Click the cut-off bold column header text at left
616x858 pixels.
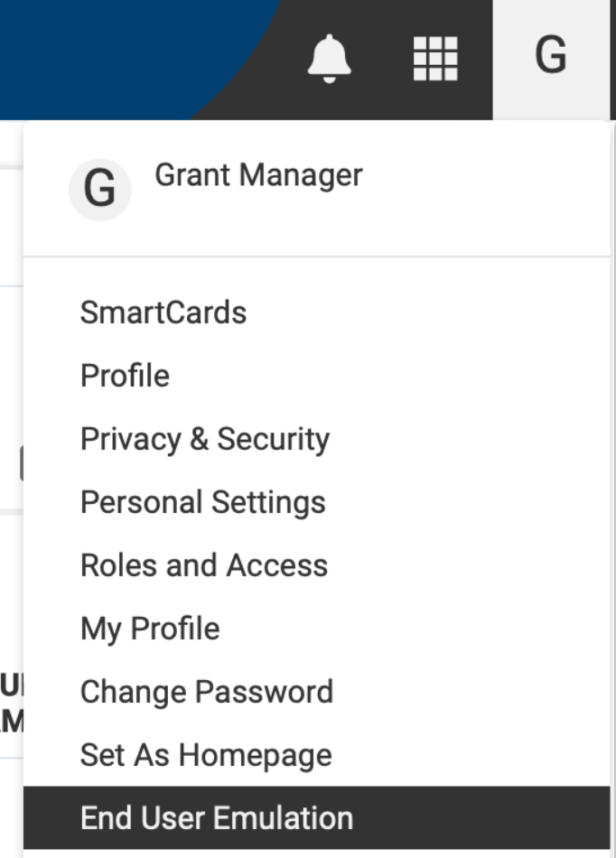(12, 704)
